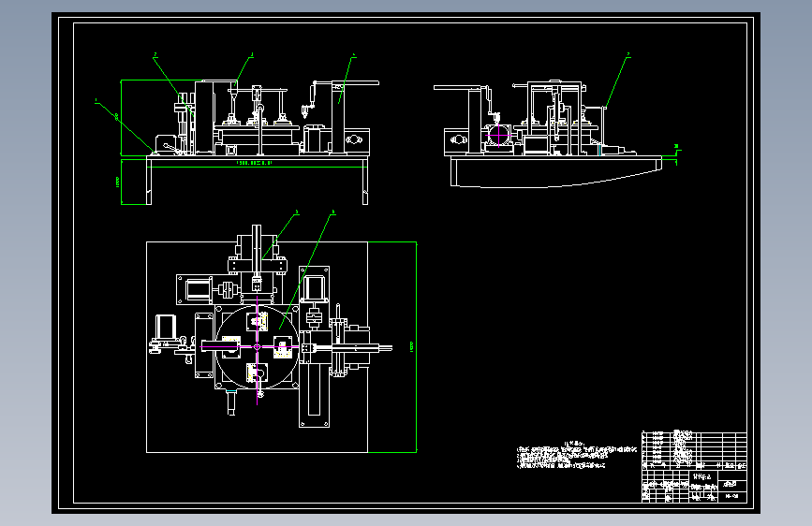
Task: Pick the technical notes text block
Action: 576,455
